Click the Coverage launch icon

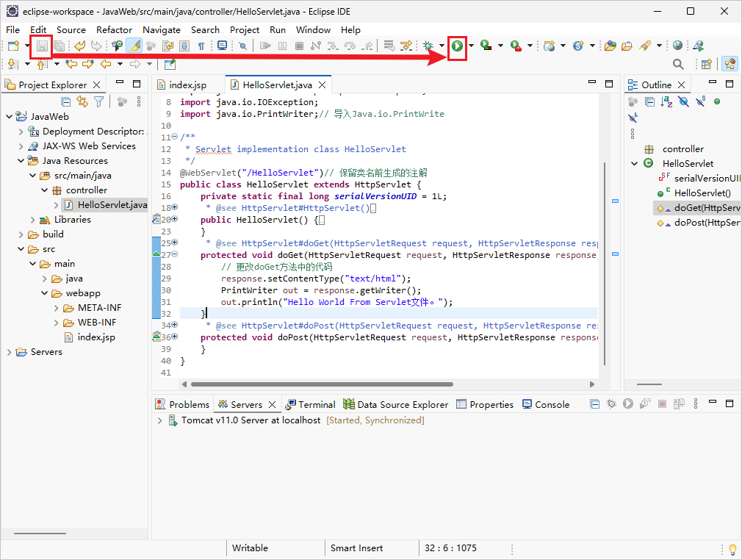pyautogui.click(x=486, y=46)
